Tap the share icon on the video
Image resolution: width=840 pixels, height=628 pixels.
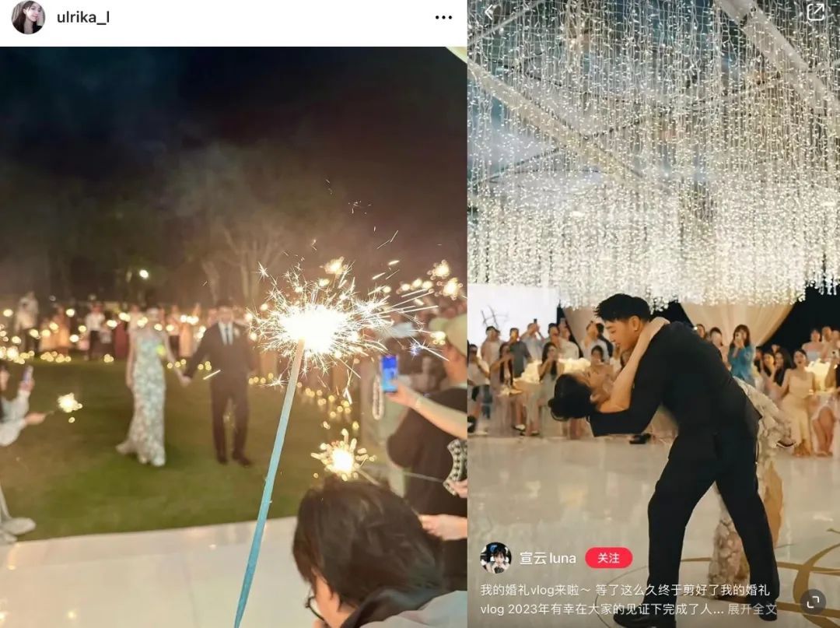815,12
